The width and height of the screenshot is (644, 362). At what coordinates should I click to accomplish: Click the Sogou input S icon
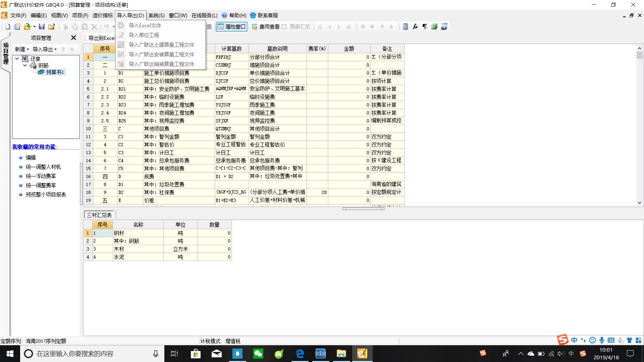tap(563, 340)
